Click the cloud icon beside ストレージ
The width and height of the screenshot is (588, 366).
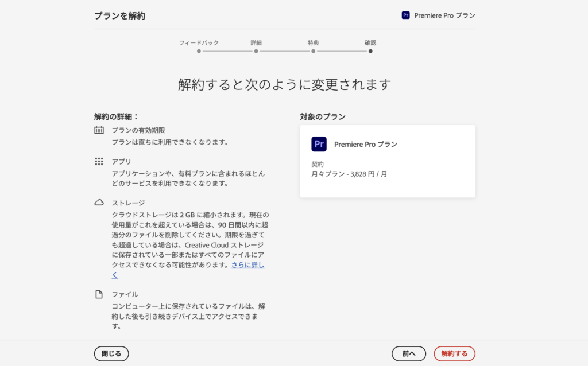(x=99, y=203)
